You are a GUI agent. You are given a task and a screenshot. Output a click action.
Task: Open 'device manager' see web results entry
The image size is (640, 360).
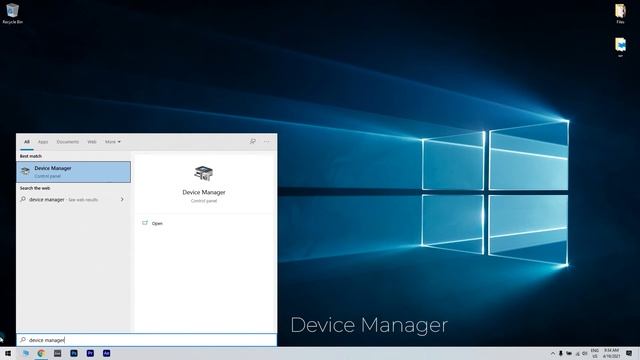pos(73,200)
